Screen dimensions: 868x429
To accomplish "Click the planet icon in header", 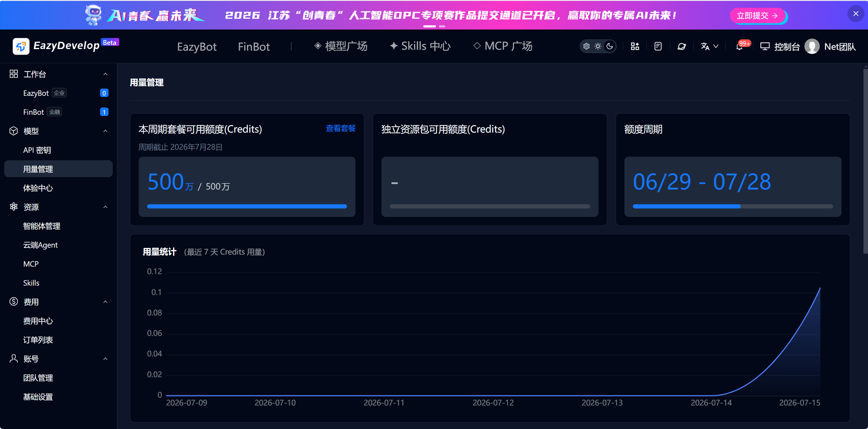I will click(x=682, y=46).
